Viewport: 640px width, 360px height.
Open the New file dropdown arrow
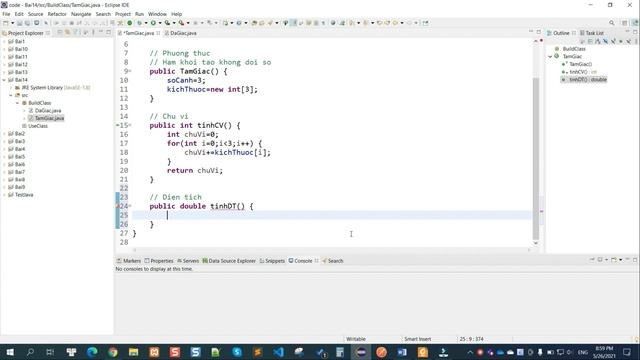[x=12, y=23]
